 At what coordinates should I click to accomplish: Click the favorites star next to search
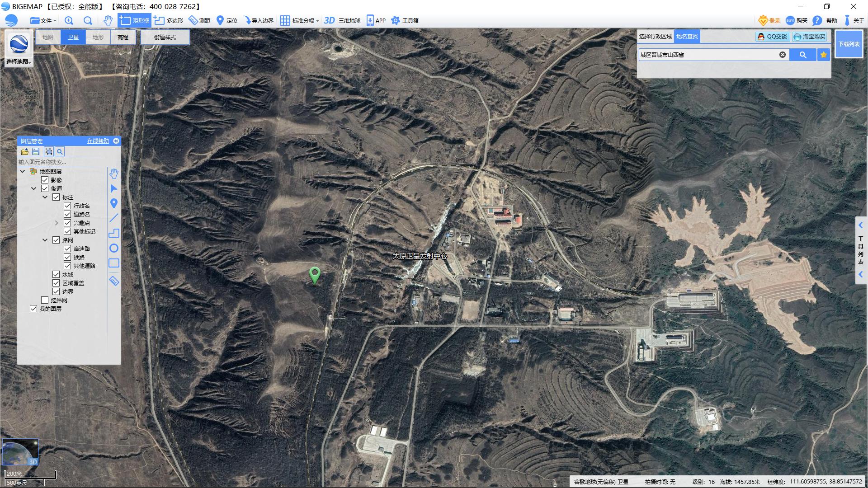(823, 55)
